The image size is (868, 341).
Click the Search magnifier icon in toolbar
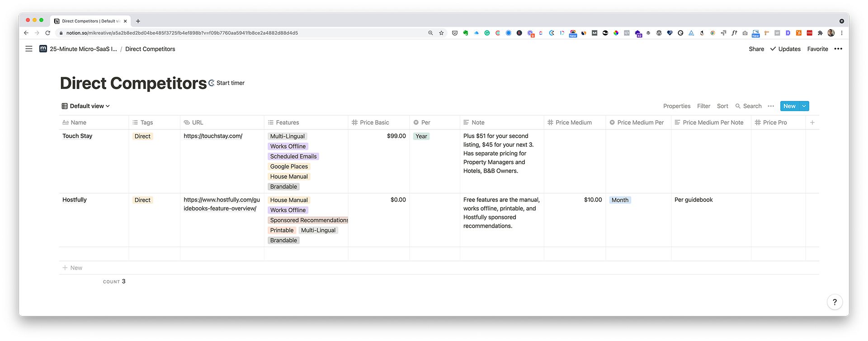[x=738, y=106]
